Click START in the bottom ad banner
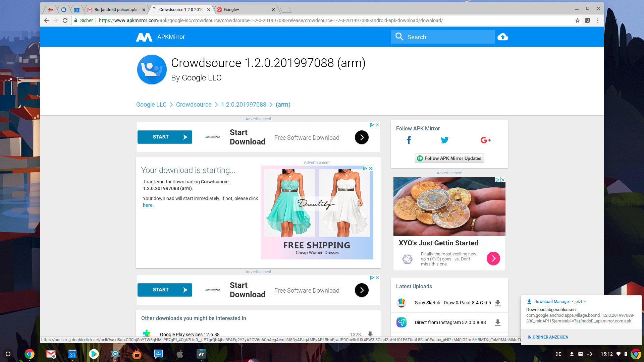The width and height of the screenshot is (644, 362). pyautogui.click(x=165, y=290)
